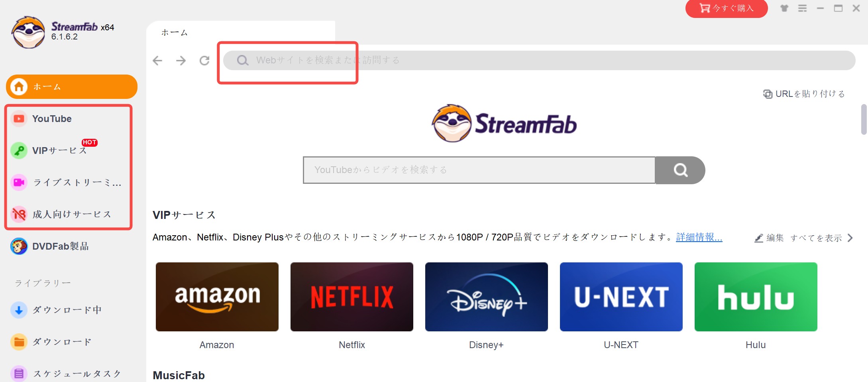
Task: Open the ホーム home sidebar item
Action: 72,87
